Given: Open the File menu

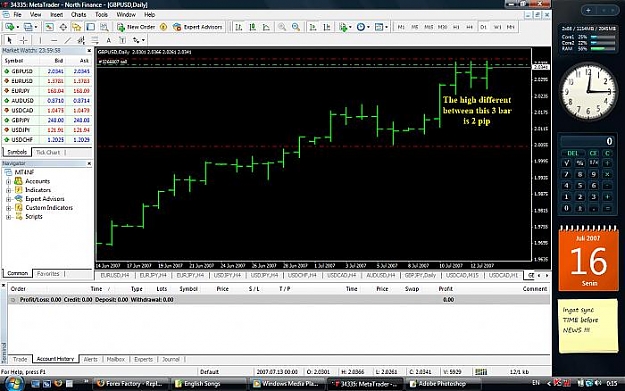Looking at the screenshot, I should tap(17, 15).
